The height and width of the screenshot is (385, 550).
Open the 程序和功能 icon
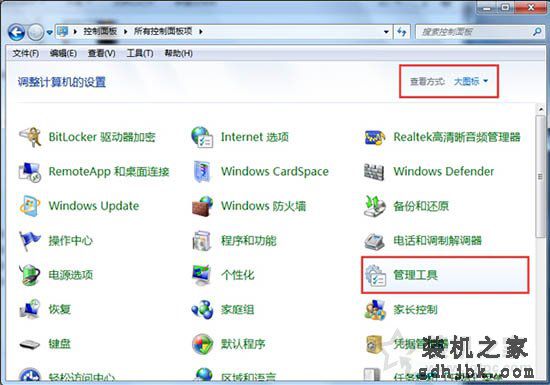coord(202,241)
